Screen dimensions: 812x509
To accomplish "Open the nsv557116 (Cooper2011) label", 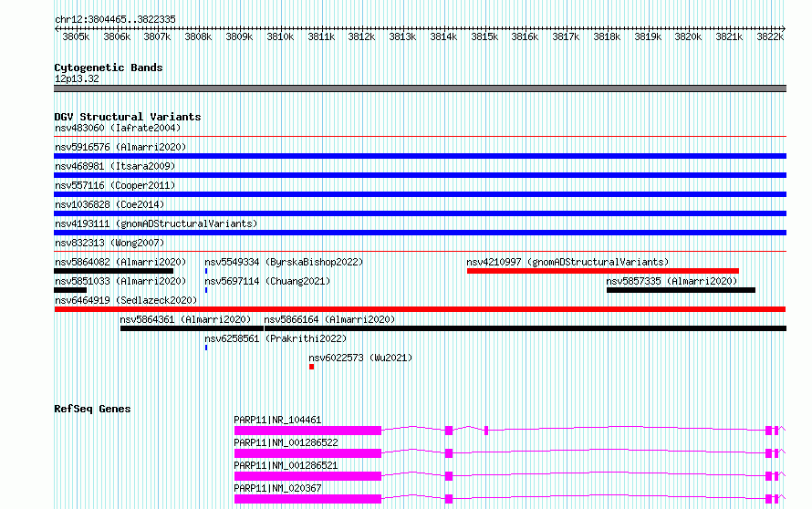I will pyautogui.click(x=115, y=185).
